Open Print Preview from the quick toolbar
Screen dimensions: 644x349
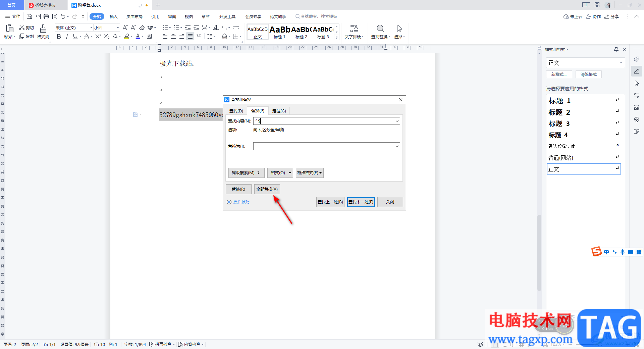tap(55, 16)
